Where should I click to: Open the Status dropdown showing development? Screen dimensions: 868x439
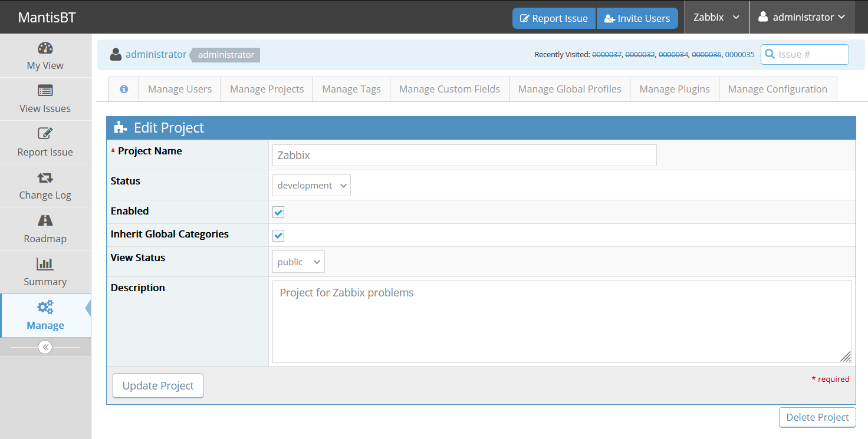click(311, 185)
